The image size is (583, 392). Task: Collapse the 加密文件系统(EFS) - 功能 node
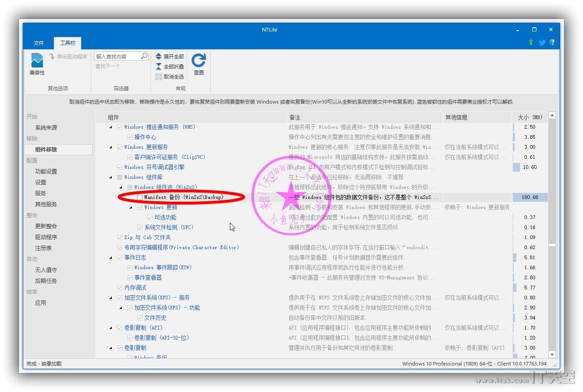(121, 308)
